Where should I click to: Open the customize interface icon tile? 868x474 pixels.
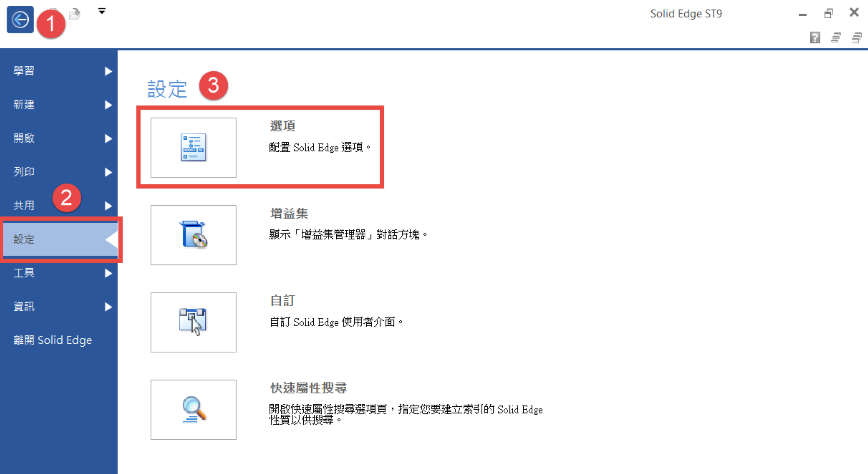(x=193, y=322)
